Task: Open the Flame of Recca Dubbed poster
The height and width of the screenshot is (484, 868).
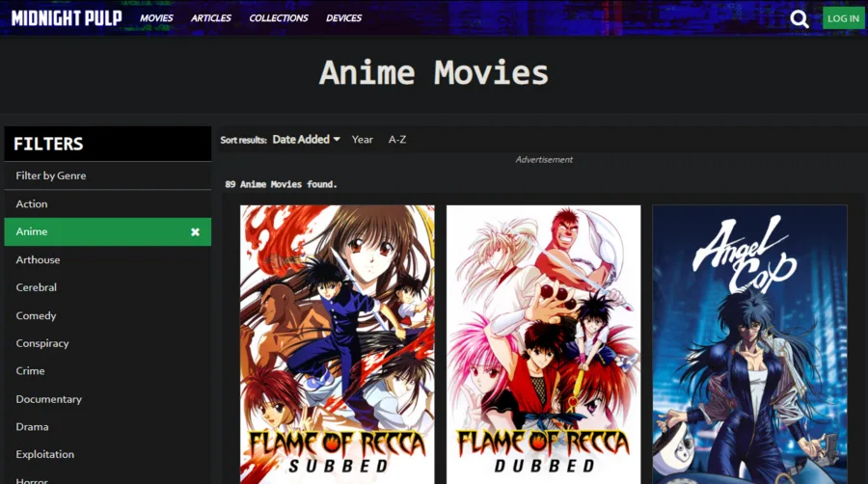Action: 544,344
